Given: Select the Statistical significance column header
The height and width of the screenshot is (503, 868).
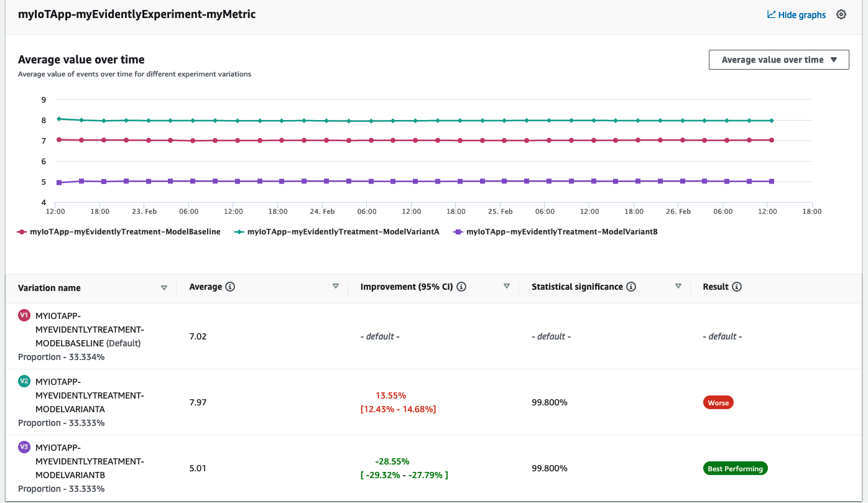Looking at the screenshot, I should click(577, 287).
